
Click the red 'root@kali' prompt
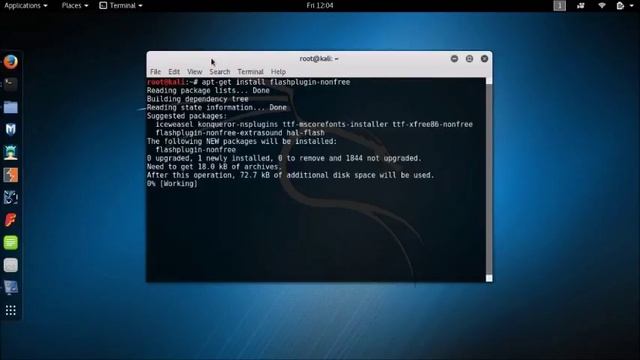click(x=166, y=82)
